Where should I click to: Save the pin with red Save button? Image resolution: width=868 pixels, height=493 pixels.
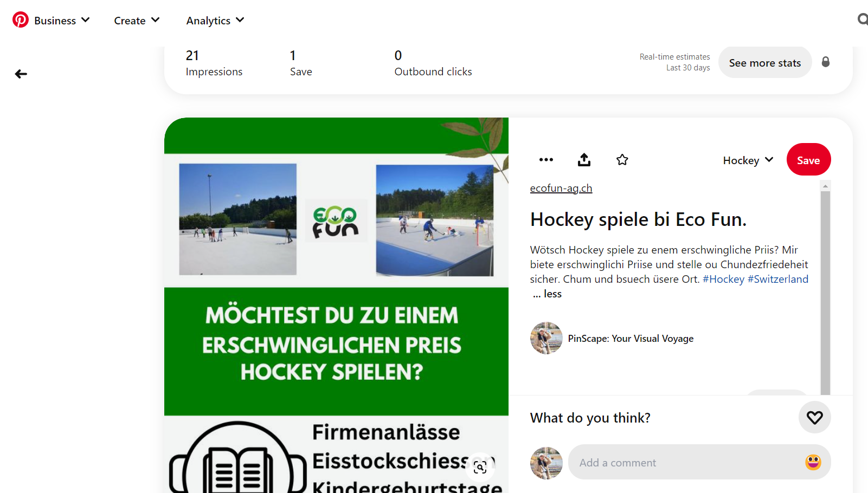[x=808, y=160]
